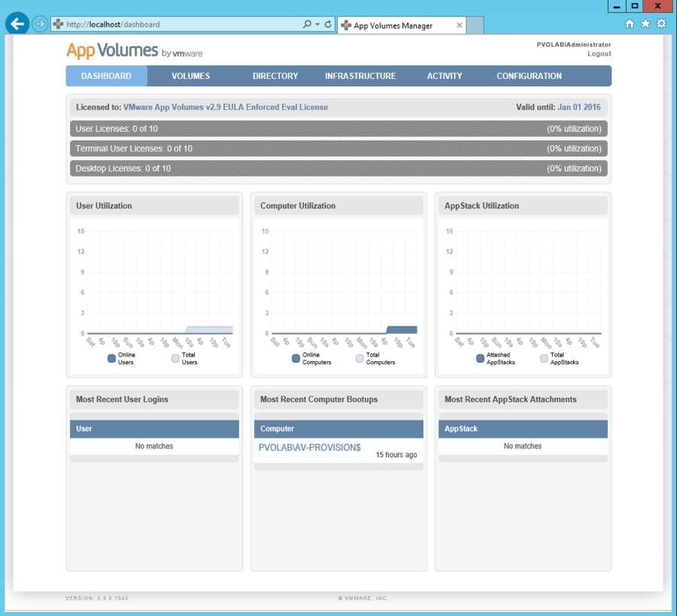Click the App Volumes by VMware logo
The height and width of the screenshot is (616, 677).
pyautogui.click(x=135, y=51)
